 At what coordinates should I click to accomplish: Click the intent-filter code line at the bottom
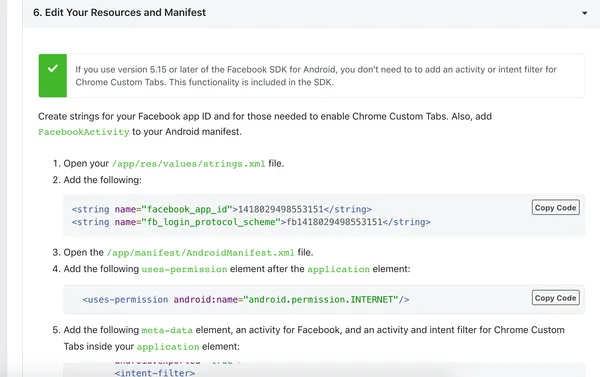(x=155, y=373)
